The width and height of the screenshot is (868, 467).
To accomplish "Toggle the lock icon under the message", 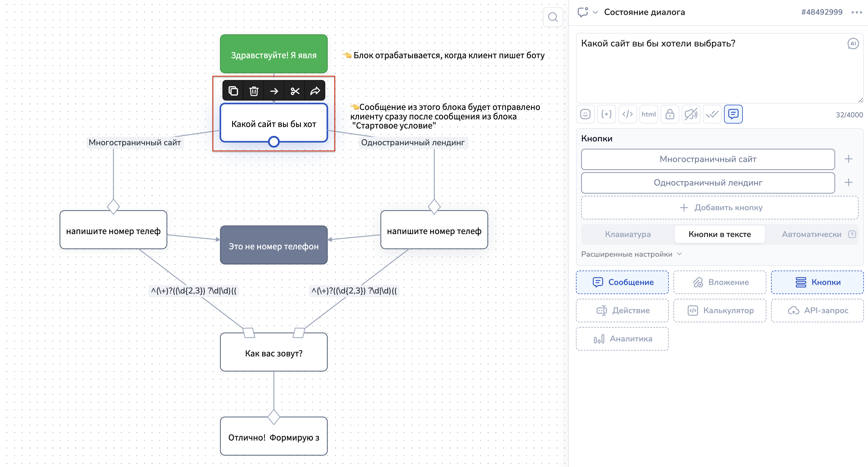I will pyautogui.click(x=670, y=114).
